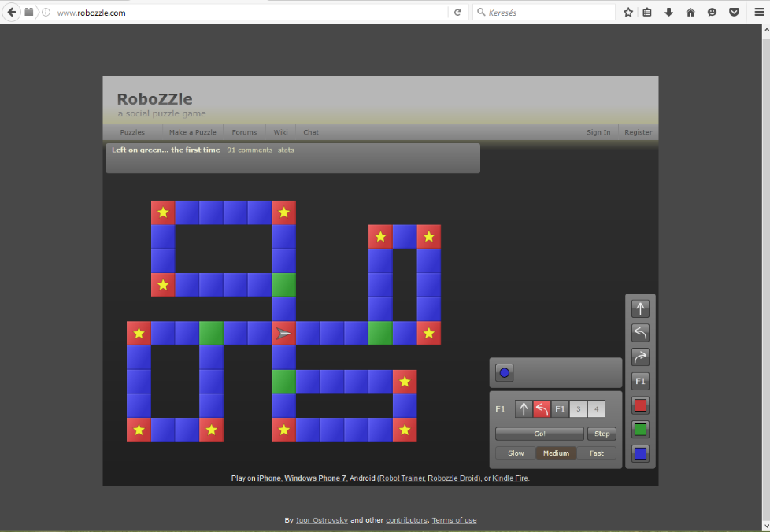770x532 pixels.
Task: Open the downloads arrow icon
Action: [669, 13]
